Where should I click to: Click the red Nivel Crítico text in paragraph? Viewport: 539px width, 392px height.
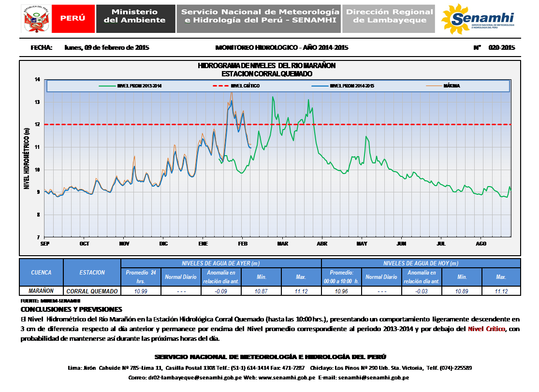[x=487, y=329]
